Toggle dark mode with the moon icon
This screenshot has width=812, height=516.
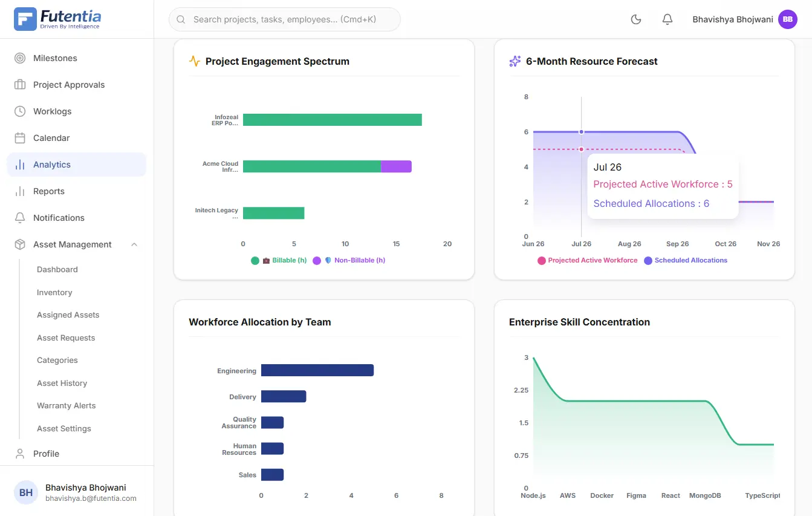[636, 19]
